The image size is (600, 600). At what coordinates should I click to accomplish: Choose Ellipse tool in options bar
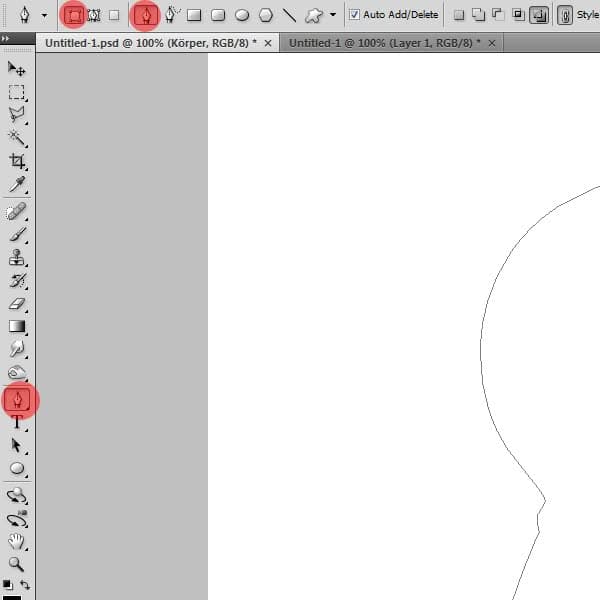click(x=242, y=15)
